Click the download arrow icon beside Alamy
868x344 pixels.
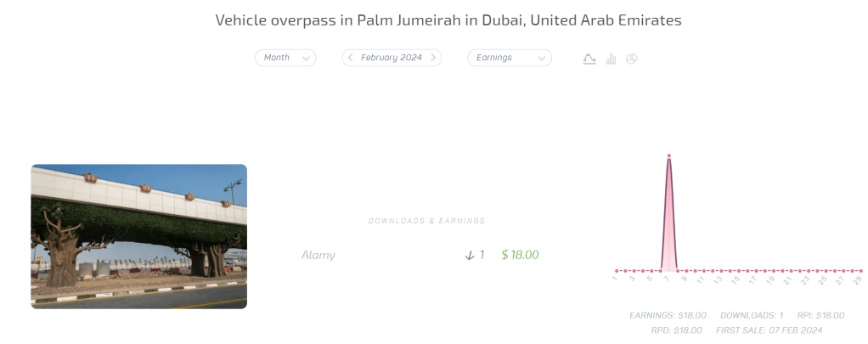[x=470, y=255]
